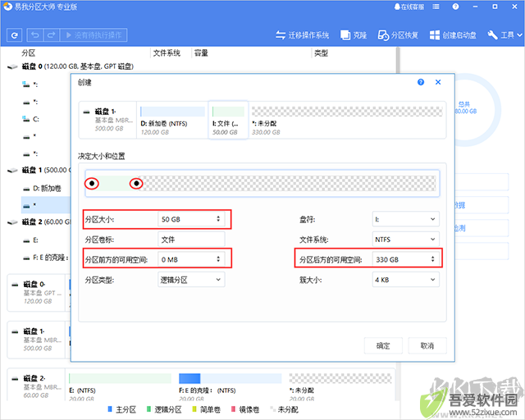Click the no pending operations execute button
525x420 pixels.
point(94,34)
